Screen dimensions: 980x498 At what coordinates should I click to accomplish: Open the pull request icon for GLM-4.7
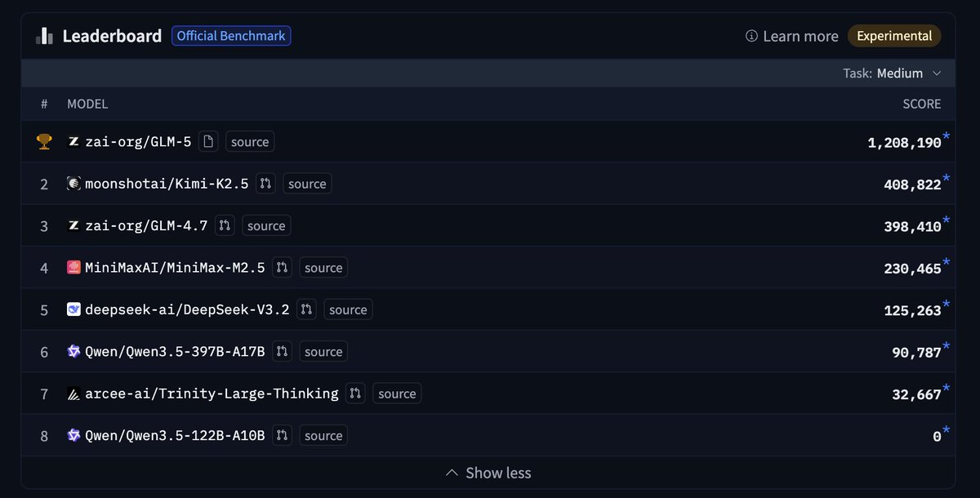point(225,226)
